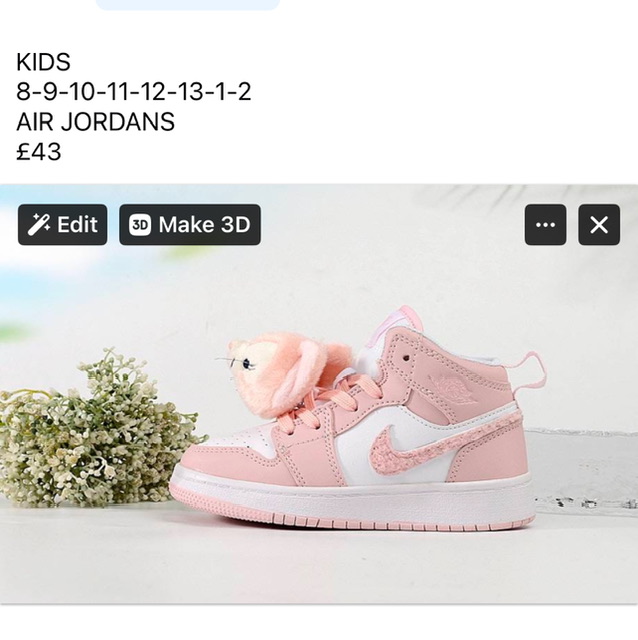Click the Edit label on the photo
The height and width of the screenshot is (640, 638).
point(77,224)
